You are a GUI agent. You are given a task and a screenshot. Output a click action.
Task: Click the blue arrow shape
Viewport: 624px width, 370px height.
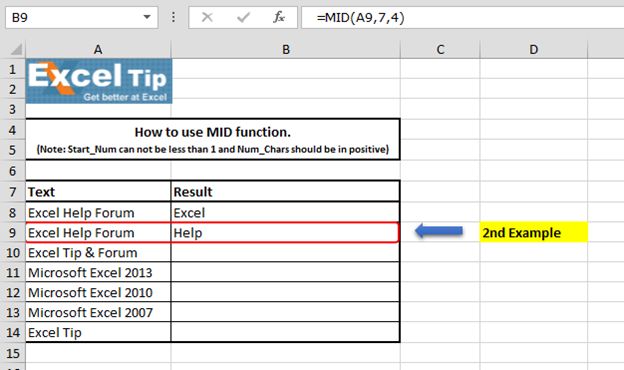(x=439, y=231)
